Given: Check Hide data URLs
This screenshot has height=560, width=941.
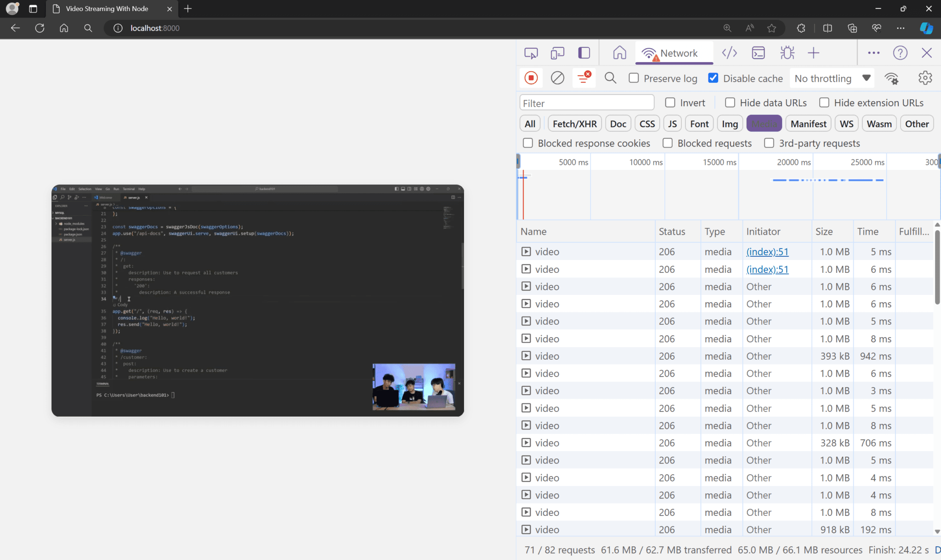Looking at the screenshot, I should pyautogui.click(x=730, y=102).
